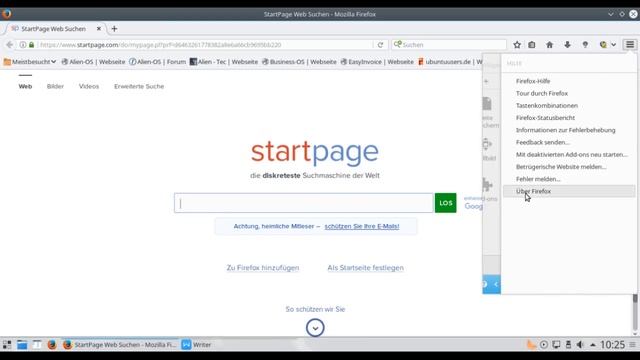Switch to StartPage Web Suchen taskbar entry
Image resolution: width=640 pixels, height=360 pixels.
[x=120, y=345]
